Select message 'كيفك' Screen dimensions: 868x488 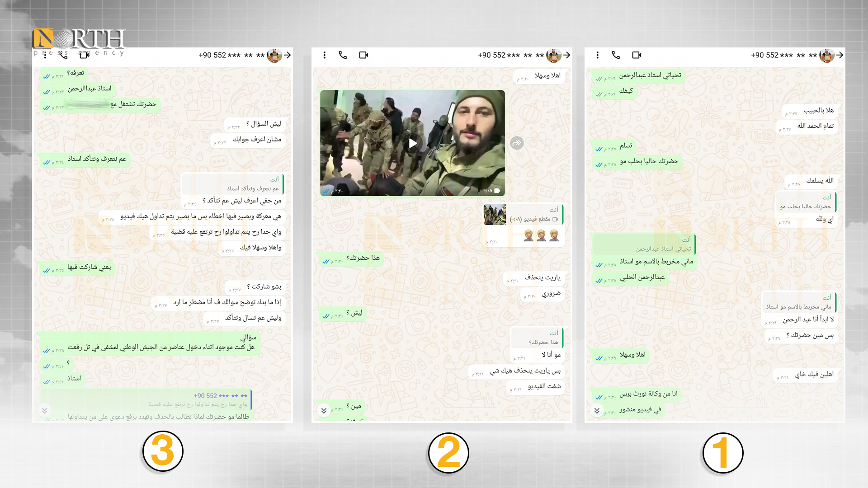(614, 91)
